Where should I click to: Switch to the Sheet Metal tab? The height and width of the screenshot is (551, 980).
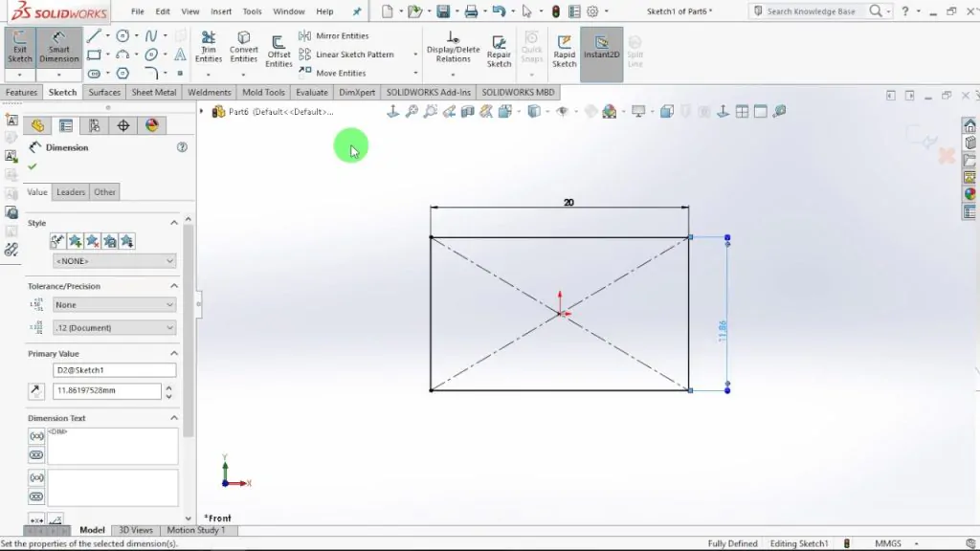pos(154,92)
